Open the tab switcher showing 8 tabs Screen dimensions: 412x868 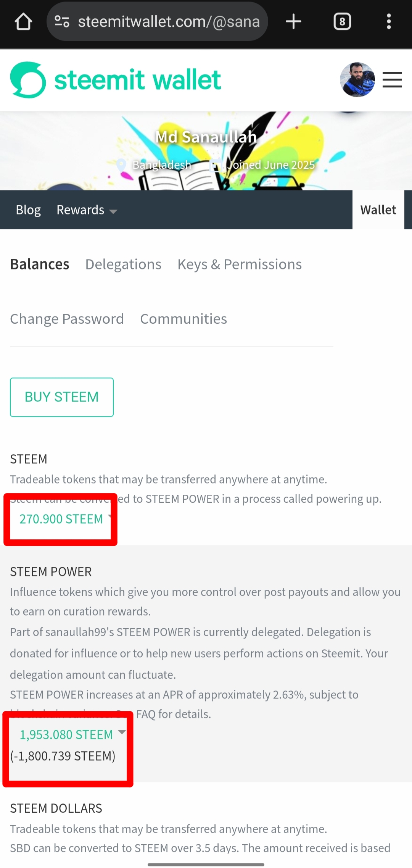pos(342,22)
